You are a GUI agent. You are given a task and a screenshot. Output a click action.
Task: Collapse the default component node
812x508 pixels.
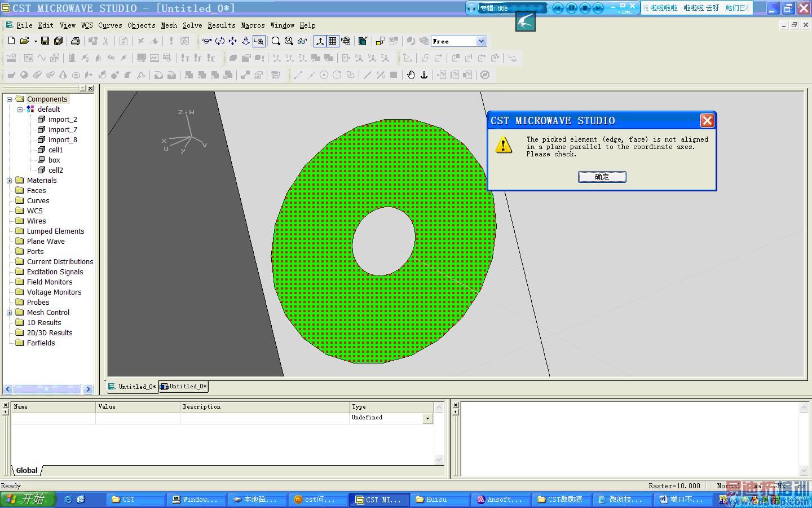click(20, 110)
